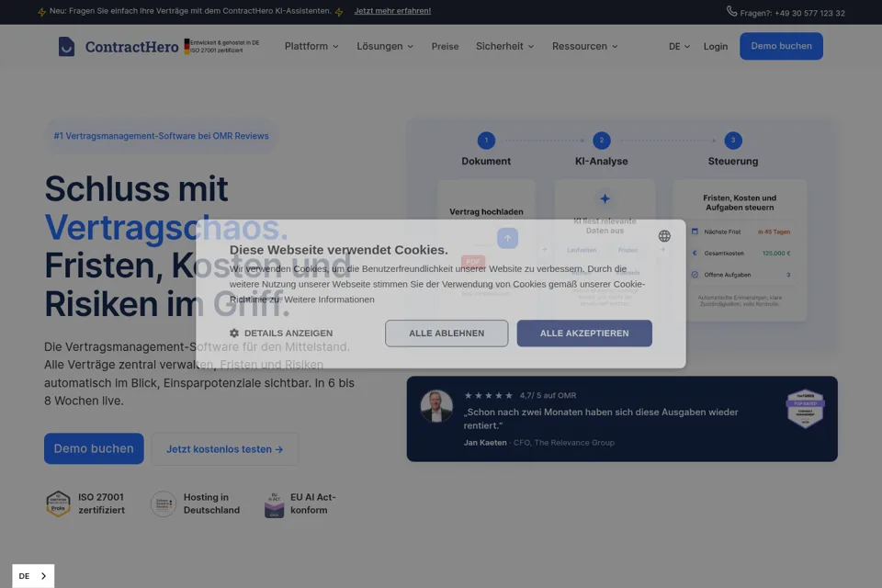Expand the Lösungen menu

385,46
